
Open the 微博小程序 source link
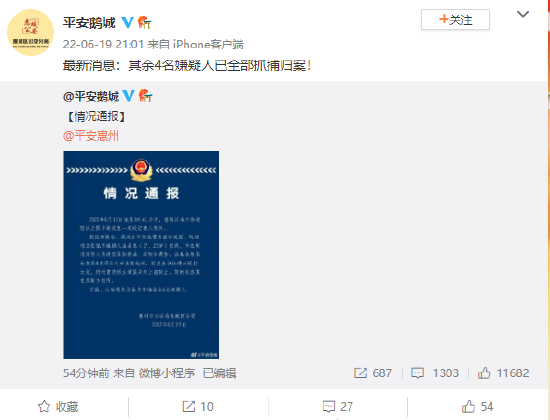click(x=167, y=373)
